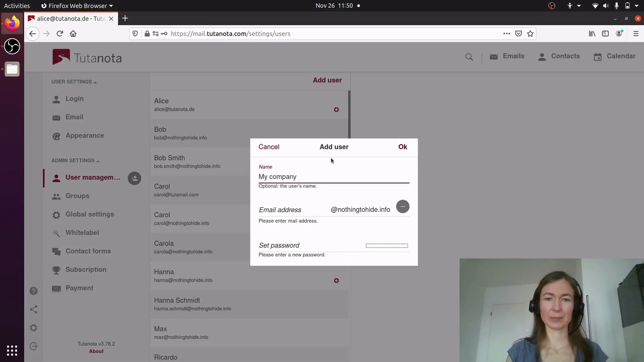The height and width of the screenshot is (362, 644).
Task: Select user carol@tutamail.com
Action: 249,190
